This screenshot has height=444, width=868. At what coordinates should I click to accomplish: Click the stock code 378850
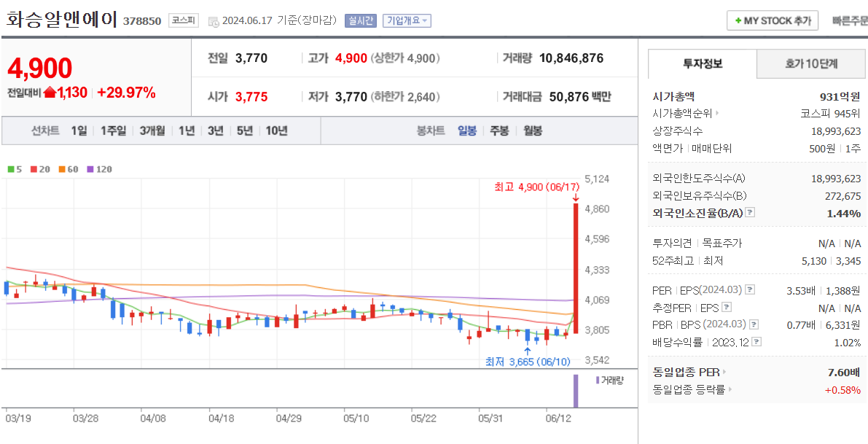tap(142, 22)
